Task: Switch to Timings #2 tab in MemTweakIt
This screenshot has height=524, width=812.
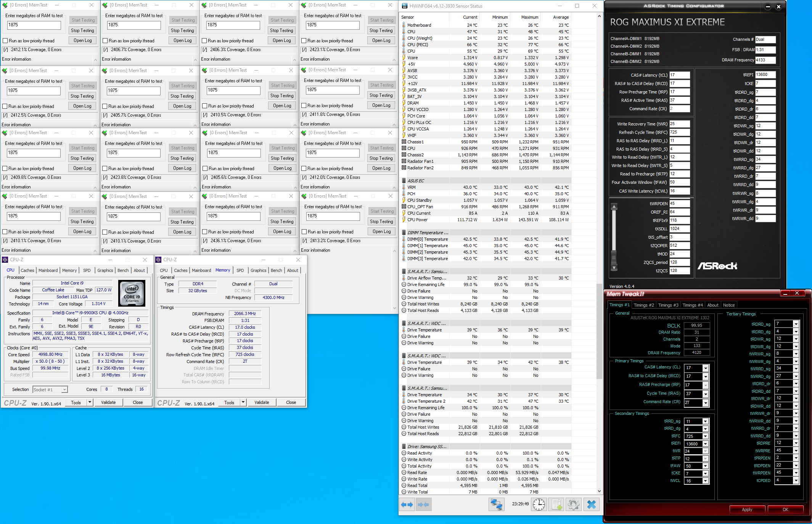Action: tap(643, 305)
